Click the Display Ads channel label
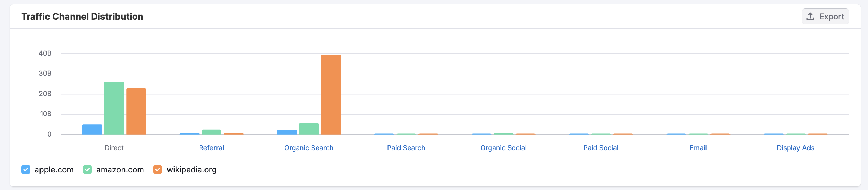This screenshot has width=868, height=190. coord(795,148)
